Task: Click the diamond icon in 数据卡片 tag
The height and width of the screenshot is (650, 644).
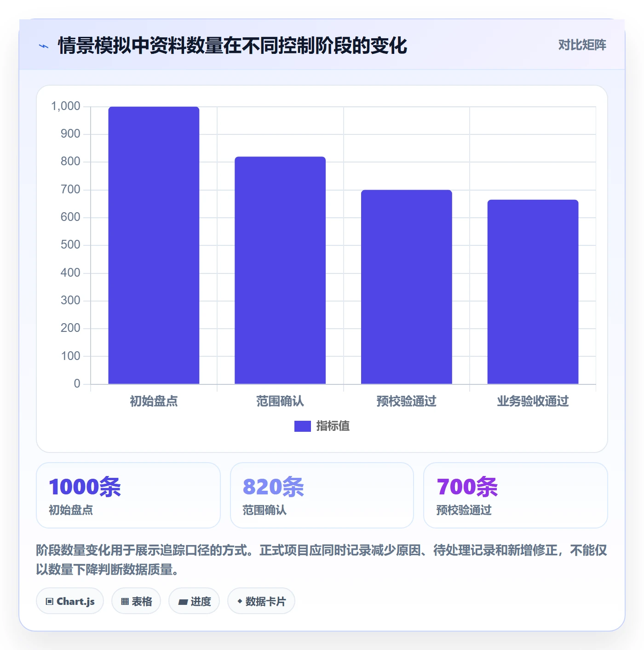Action: (240, 601)
